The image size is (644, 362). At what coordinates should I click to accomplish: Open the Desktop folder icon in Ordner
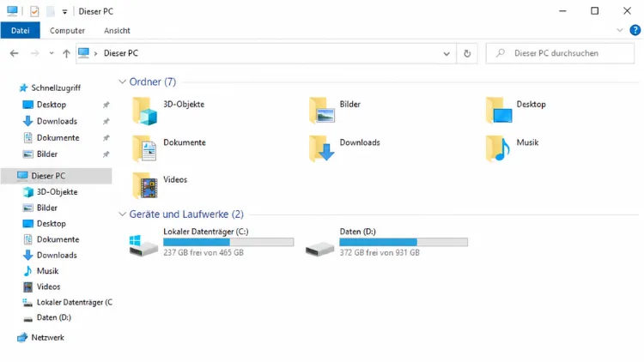499,111
